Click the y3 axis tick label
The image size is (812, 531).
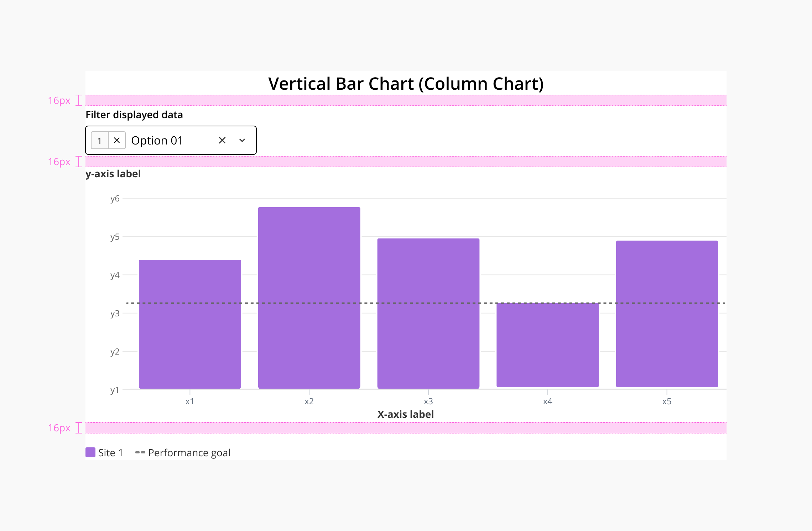pos(115,314)
